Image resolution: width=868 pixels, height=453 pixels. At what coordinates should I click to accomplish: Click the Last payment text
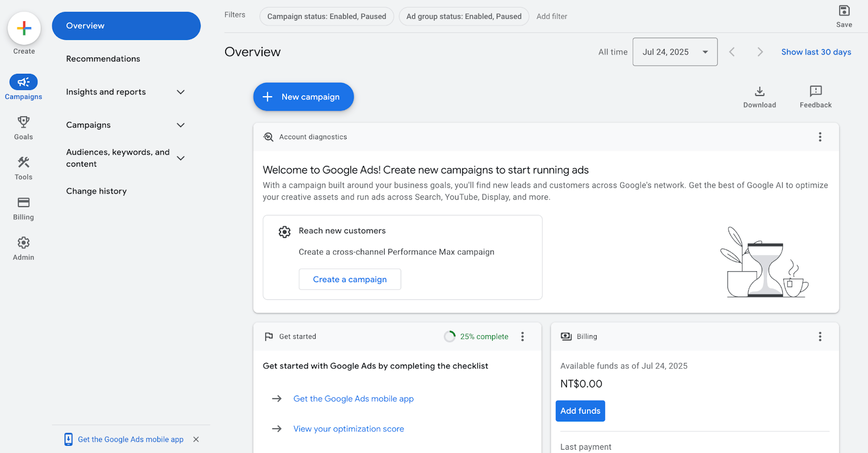[586, 447]
